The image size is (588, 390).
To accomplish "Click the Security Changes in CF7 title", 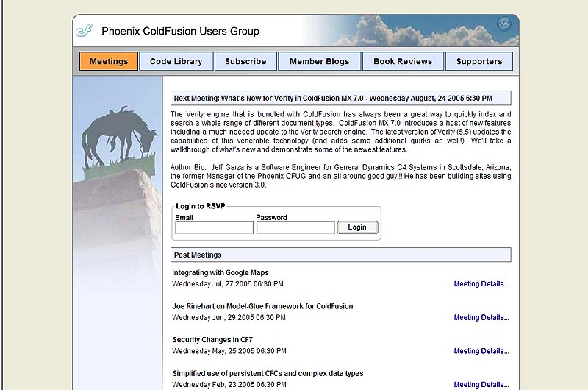I will tap(212, 340).
